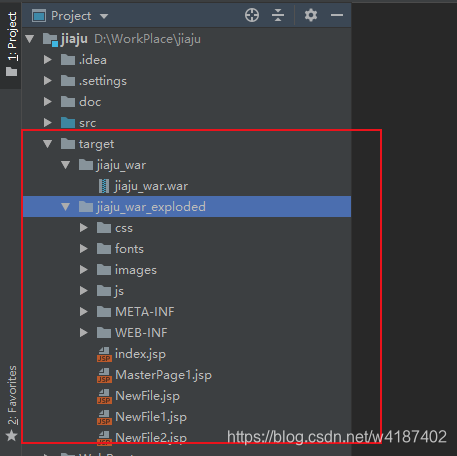Click the WEB-INF folder icon
The width and height of the screenshot is (457, 456).
pos(104,333)
